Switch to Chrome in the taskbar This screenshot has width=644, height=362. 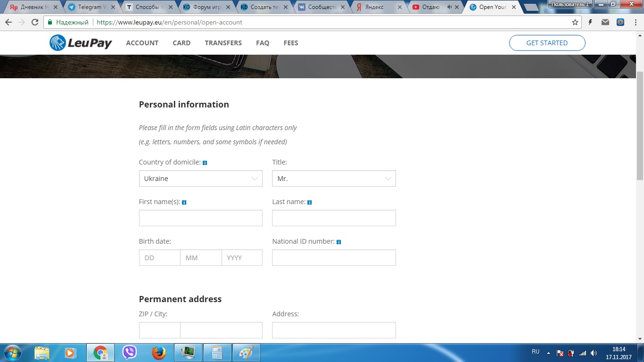click(100, 353)
